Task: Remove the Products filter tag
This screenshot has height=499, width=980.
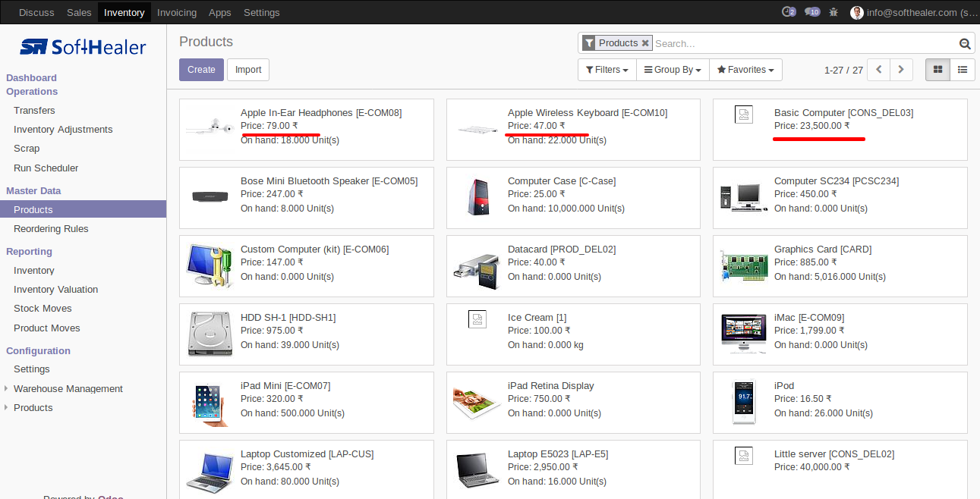Action: point(645,43)
